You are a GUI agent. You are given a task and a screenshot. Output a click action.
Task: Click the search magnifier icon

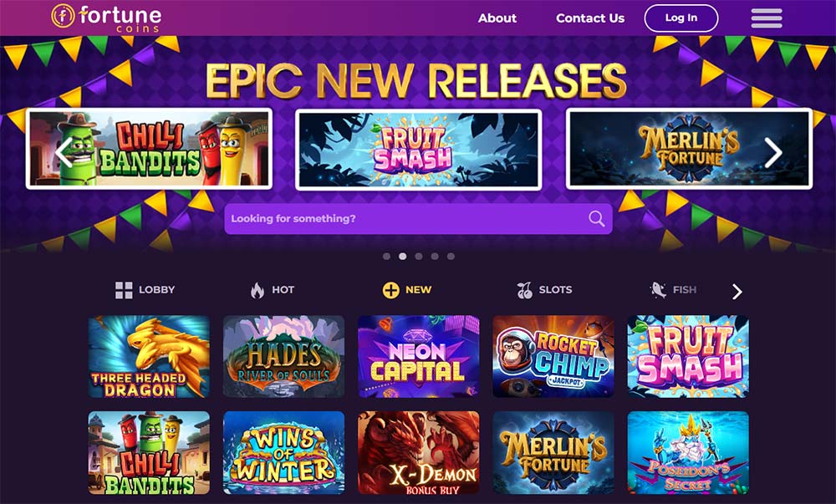[597, 218]
